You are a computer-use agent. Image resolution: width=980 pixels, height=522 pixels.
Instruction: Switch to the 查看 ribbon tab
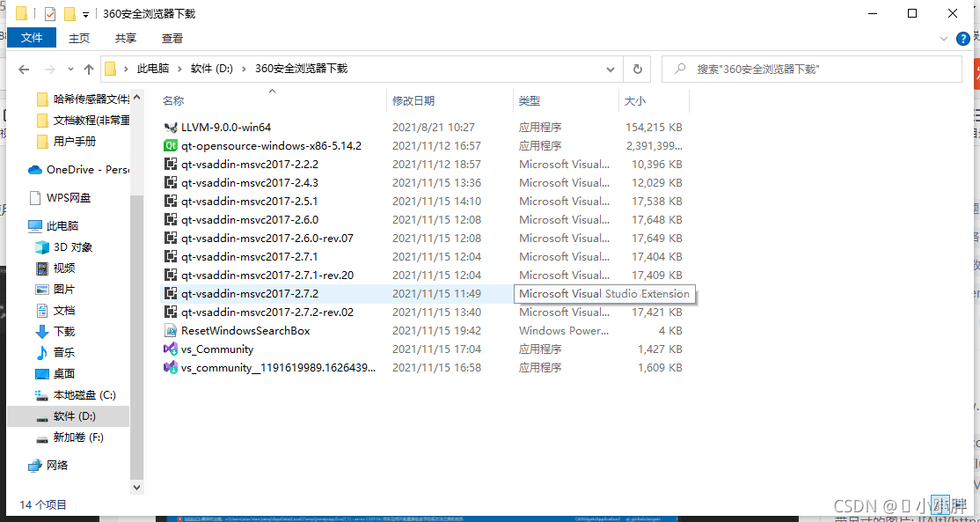pyautogui.click(x=172, y=38)
